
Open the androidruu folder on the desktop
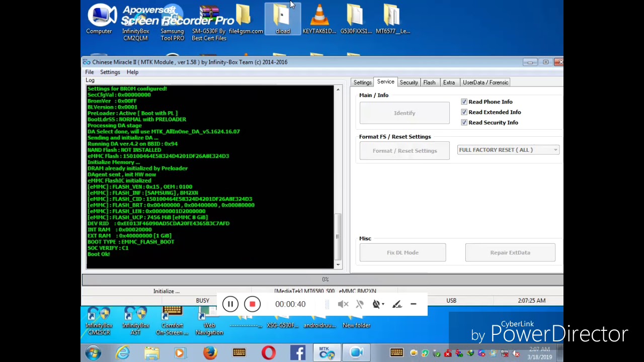coord(319,322)
